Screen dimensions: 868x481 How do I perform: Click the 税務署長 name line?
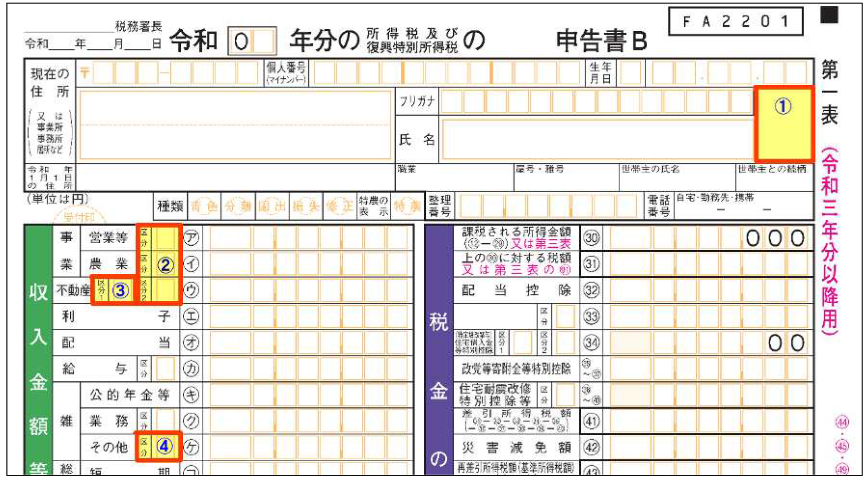(x=69, y=27)
